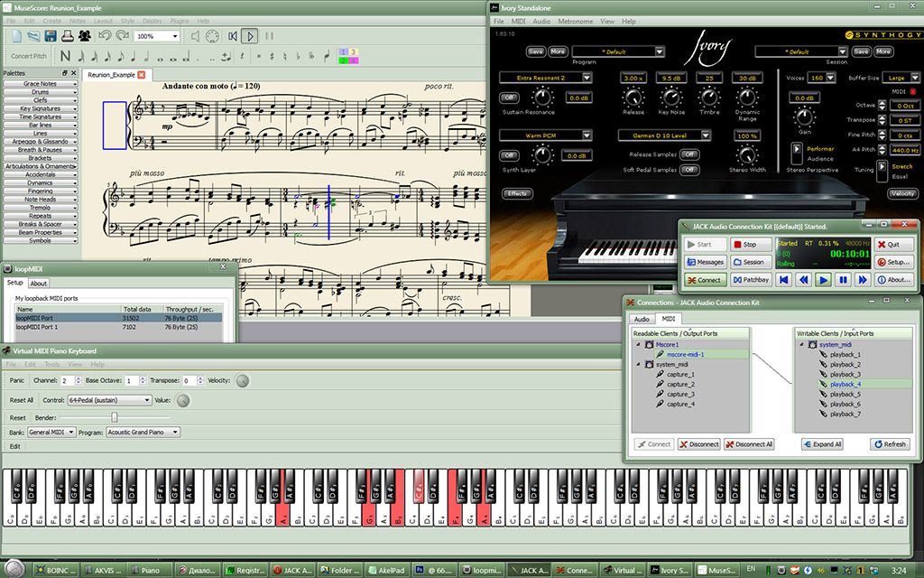Image resolution: width=924 pixels, height=578 pixels.
Task: Switch to the Audio tab in JACK Connections
Action: [x=642, y=319]
